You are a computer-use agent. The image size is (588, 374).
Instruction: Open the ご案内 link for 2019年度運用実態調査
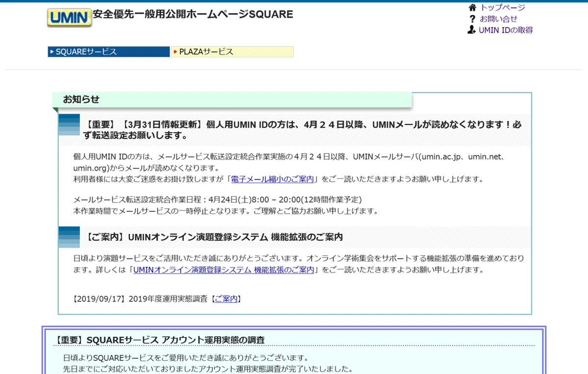tap(226, 299)
